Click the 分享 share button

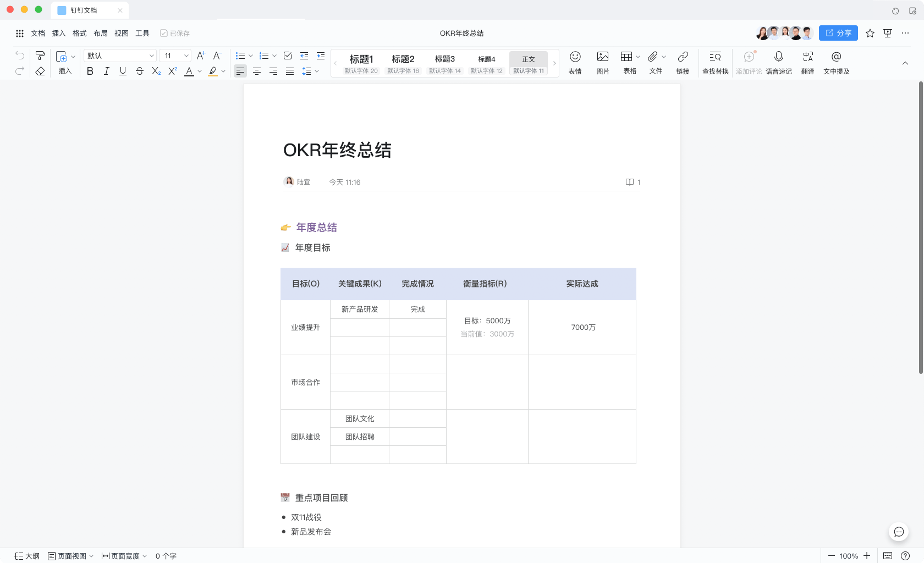(838, 33)
